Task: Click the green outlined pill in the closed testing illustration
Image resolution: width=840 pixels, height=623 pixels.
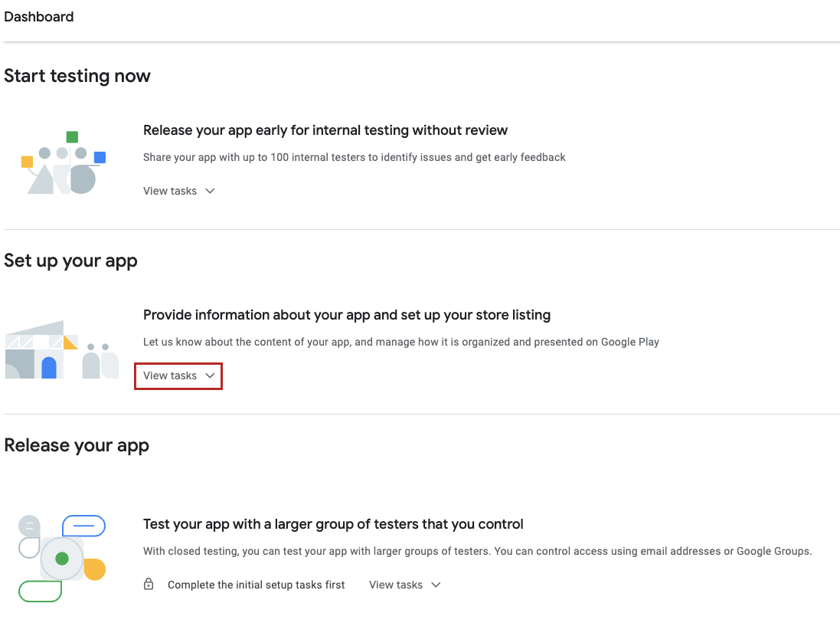Action: click(40, 591)
